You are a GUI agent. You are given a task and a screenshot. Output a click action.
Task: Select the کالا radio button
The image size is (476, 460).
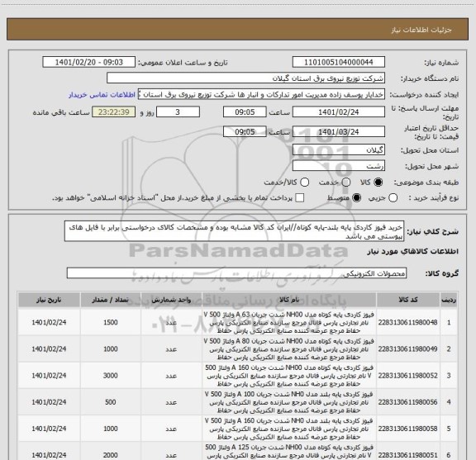(378, 182)
